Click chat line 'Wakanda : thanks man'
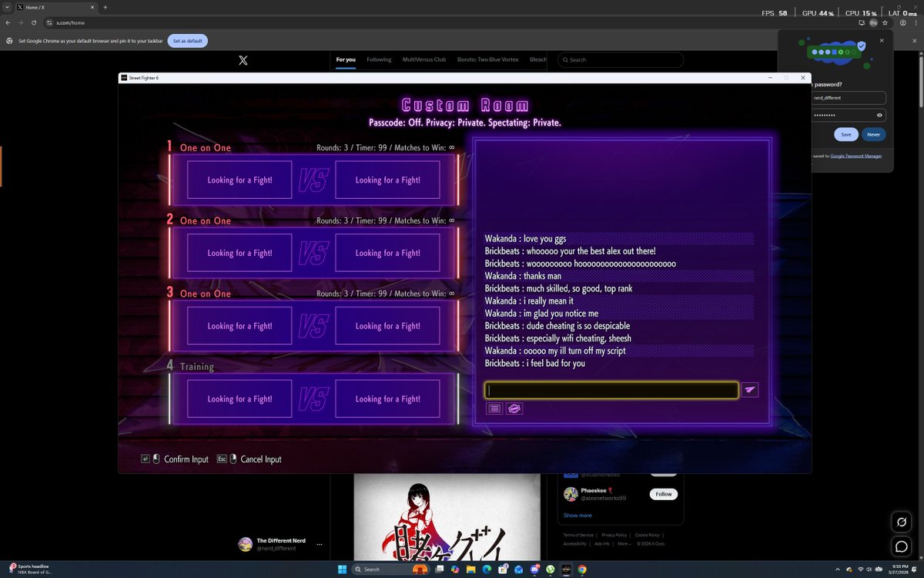 pos(523,276)
